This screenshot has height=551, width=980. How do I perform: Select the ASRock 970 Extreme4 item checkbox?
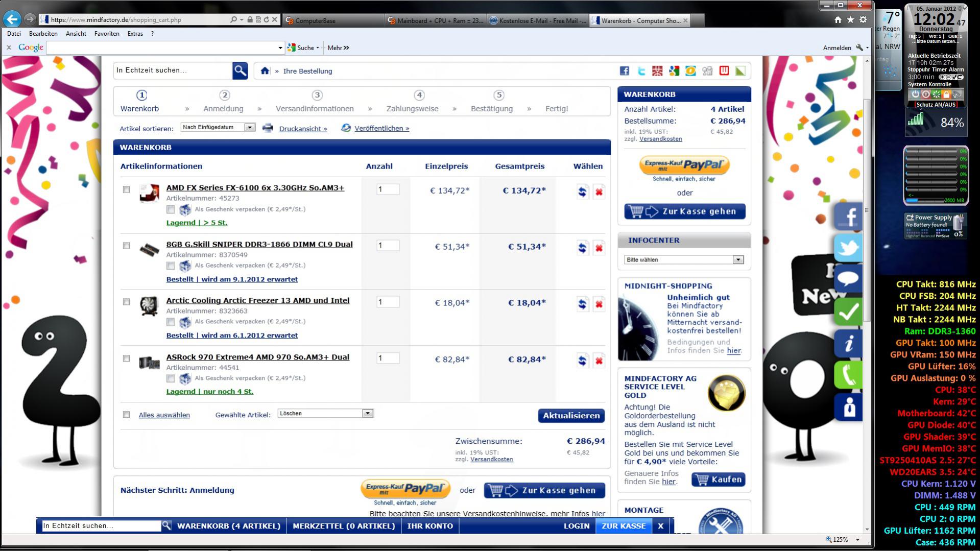coord(126,358)
